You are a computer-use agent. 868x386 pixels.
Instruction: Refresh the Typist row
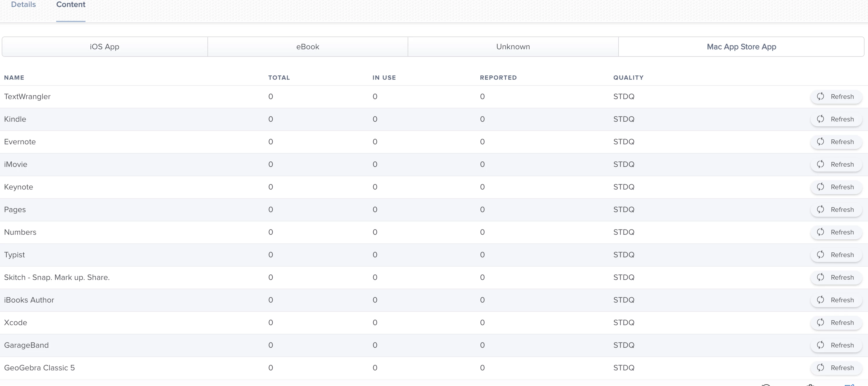coord(836,255)
